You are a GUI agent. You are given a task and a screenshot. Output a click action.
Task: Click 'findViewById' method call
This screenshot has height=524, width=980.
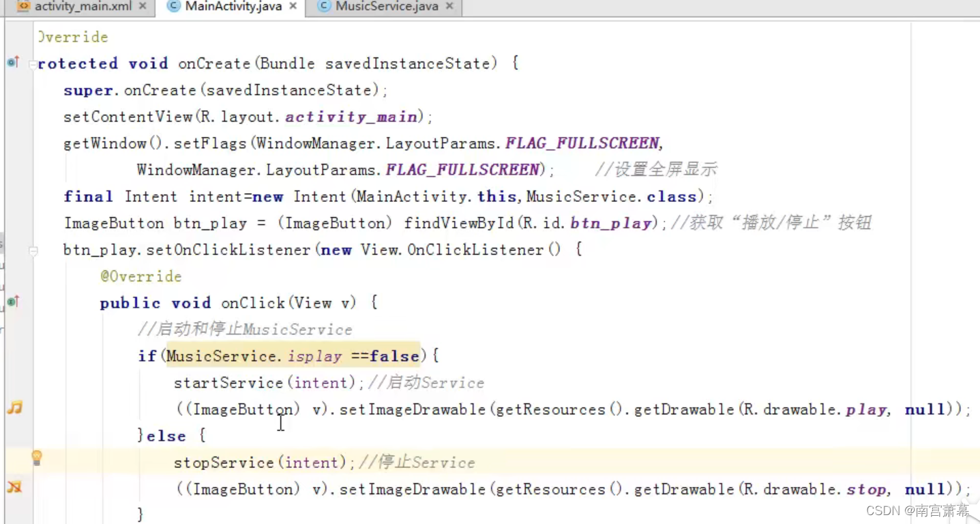pyautogui.click(x=460, y=223)
